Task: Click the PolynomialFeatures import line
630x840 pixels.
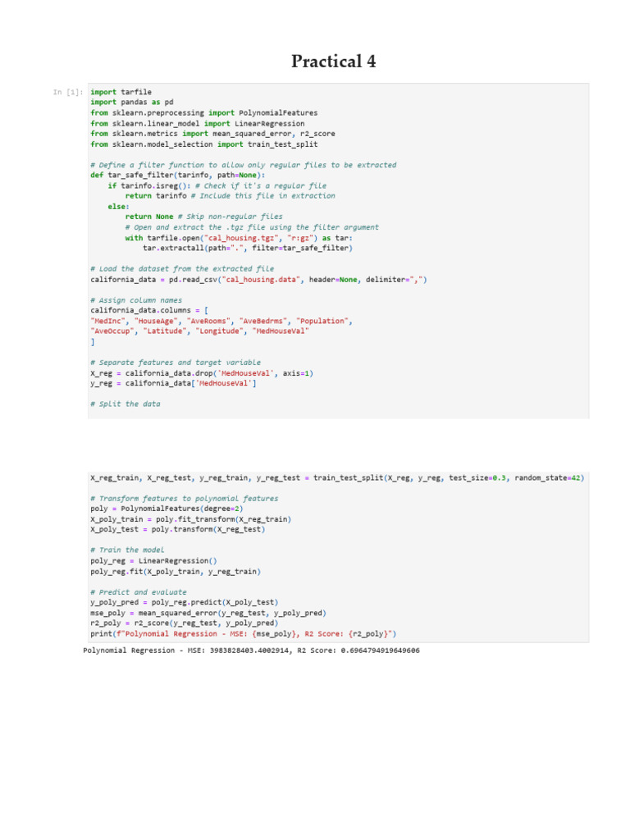Action: click(x=204, y=113)
